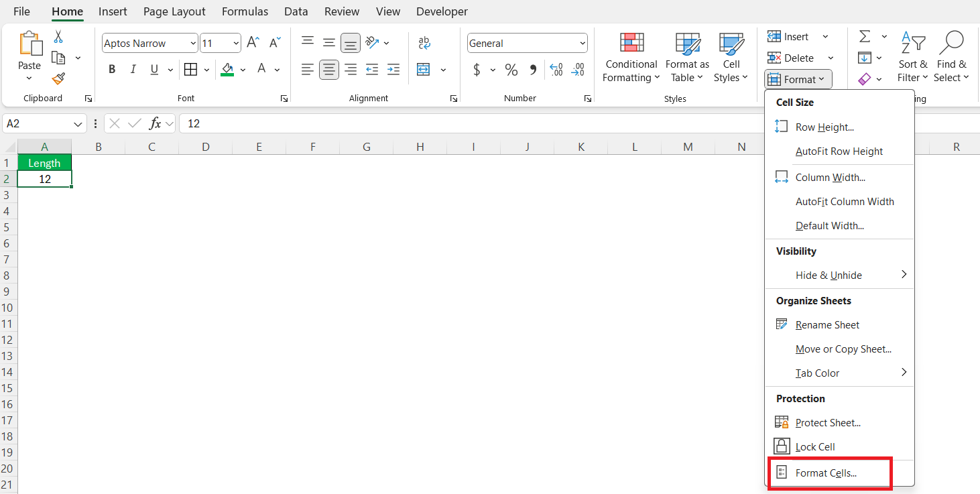Image resolution: width=980 pixels, height=494 pixels.
Task: Click the AutoSum sigma icon
Action: click(x=865, y=36)
